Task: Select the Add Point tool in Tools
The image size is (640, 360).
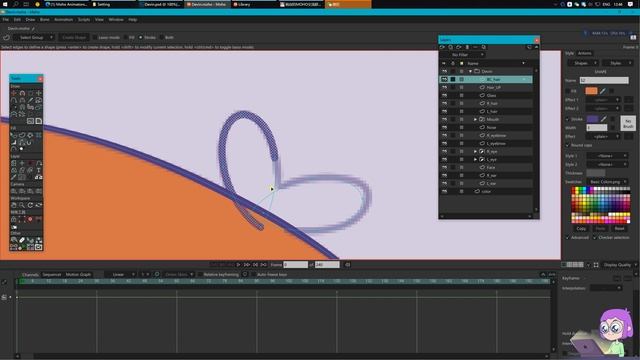Action: pos(13,100)
